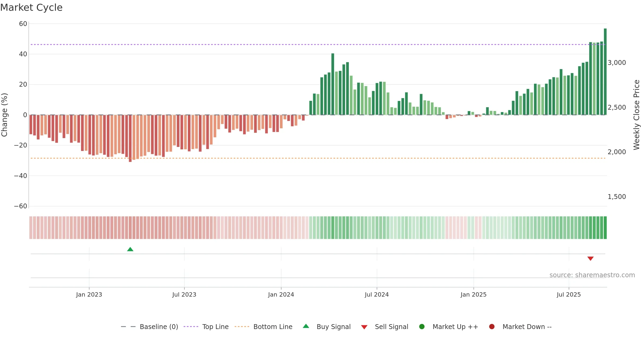This screenshot has height=362, width=644.
Task: Click the purple Top Line in the chart
Action: [318, 45]
